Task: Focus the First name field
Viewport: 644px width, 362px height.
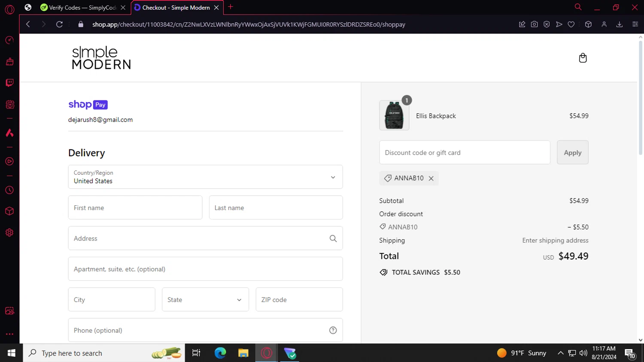Action: click(x=135, y=208)
